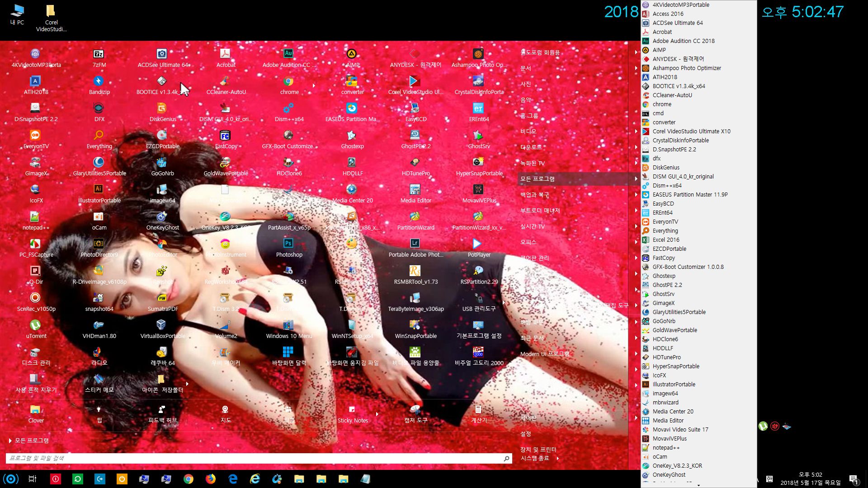Open 장치 및 프린터 entry
Screen dimensions: 868x488
538,450
